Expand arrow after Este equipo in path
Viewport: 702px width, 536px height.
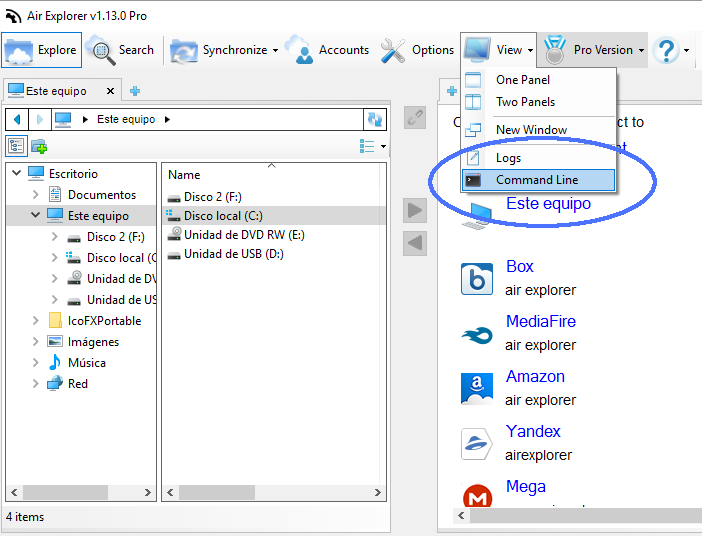167,120
